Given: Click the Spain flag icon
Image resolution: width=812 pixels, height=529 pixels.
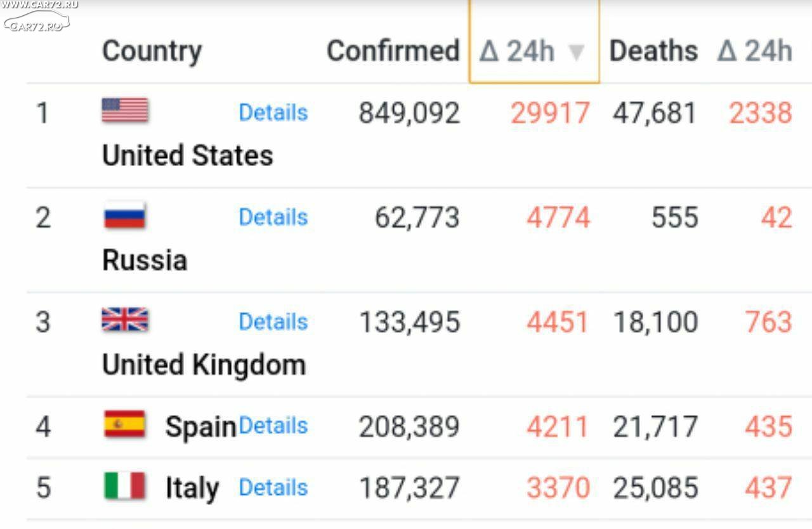Looking at the screenshot, I should click(125, 424).
